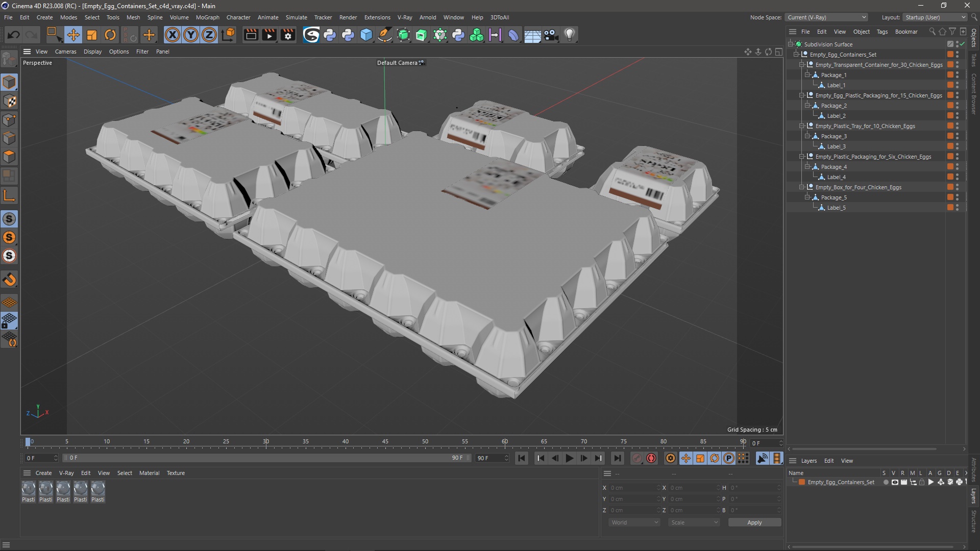This screenshot has height=551, width=980.
Task: Add a Camera object
Action: (x=551, y=35)
